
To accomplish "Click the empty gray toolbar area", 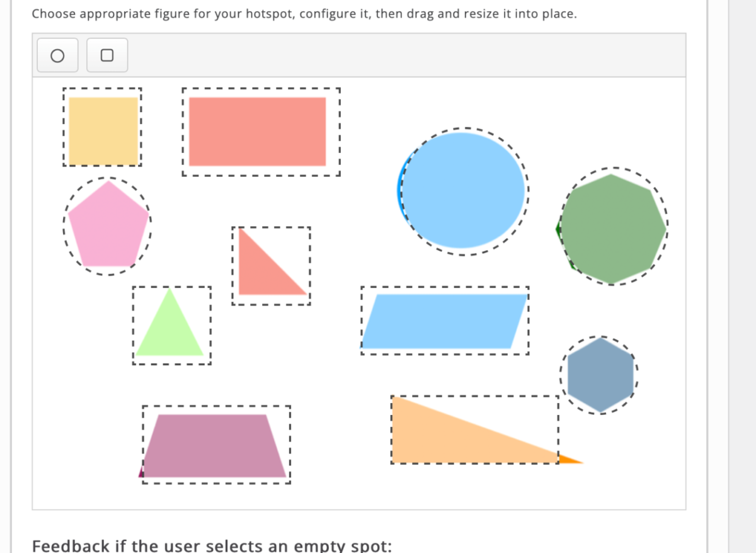I will (403, 55).
